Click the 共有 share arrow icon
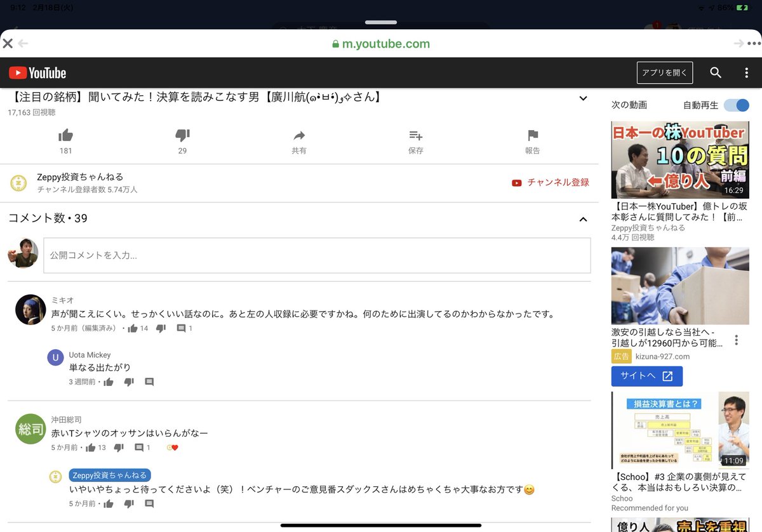Viewport: 762px width, 532px height. coord(299,135)
